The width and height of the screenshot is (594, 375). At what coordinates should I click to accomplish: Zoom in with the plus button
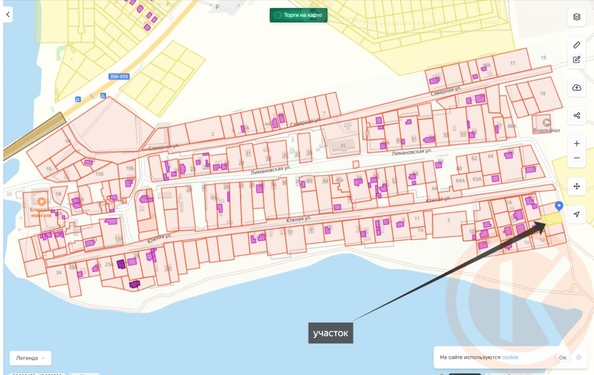pos(576,144)
